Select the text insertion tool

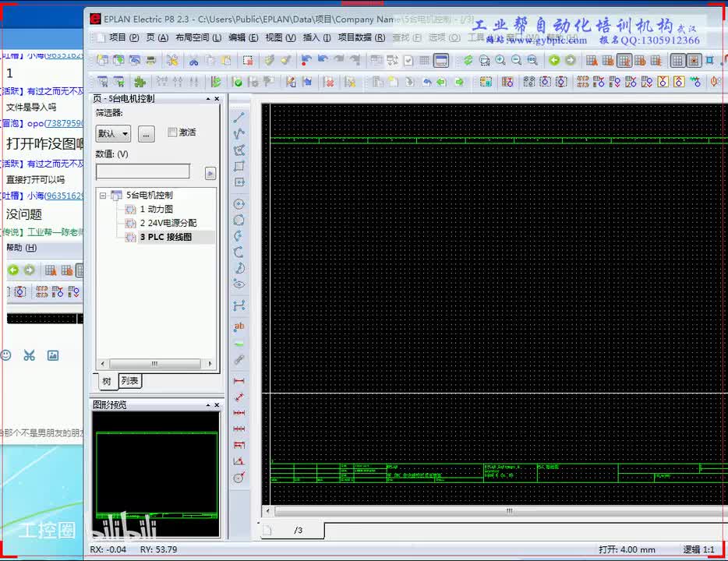(239, 326)
